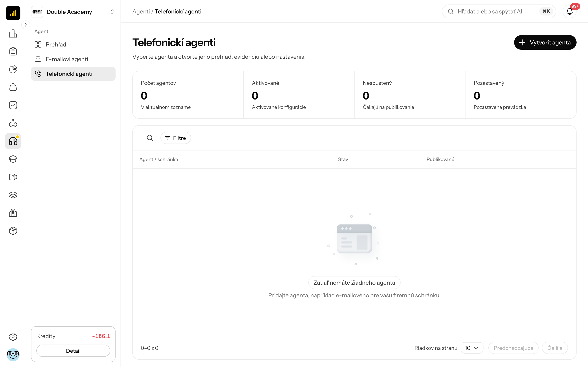Viewport: 588px width, 367px height.
Task: Focus the Hľadať alebo sa spýtať AI field
Action: 499,11
